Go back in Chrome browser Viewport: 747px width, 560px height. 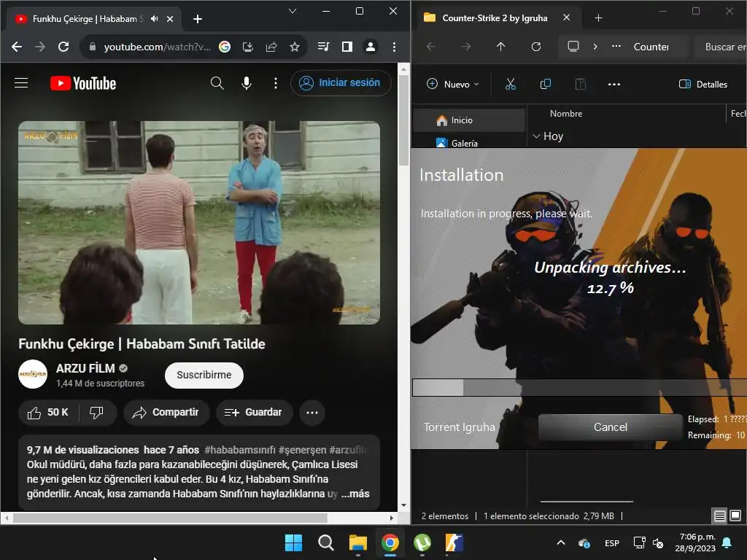(x=17, y=47)
